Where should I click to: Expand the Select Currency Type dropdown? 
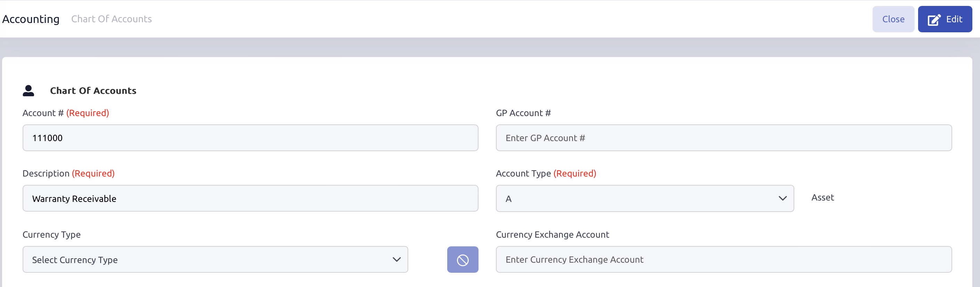pyautogui.click(x=215, y=260)
